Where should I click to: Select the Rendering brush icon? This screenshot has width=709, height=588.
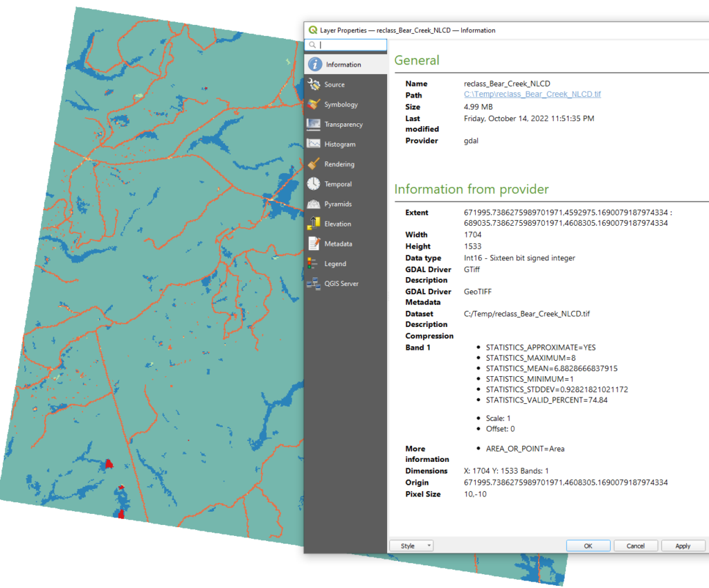pos(314,164)
